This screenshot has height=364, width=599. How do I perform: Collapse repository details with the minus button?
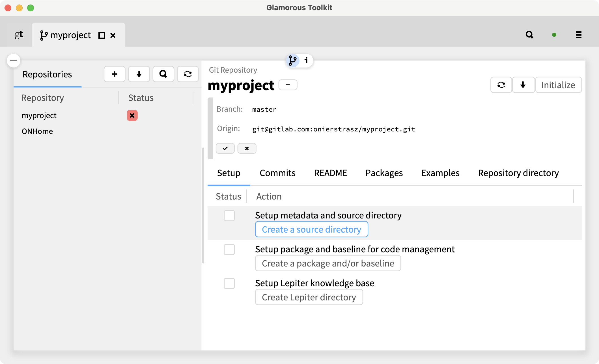288,85
